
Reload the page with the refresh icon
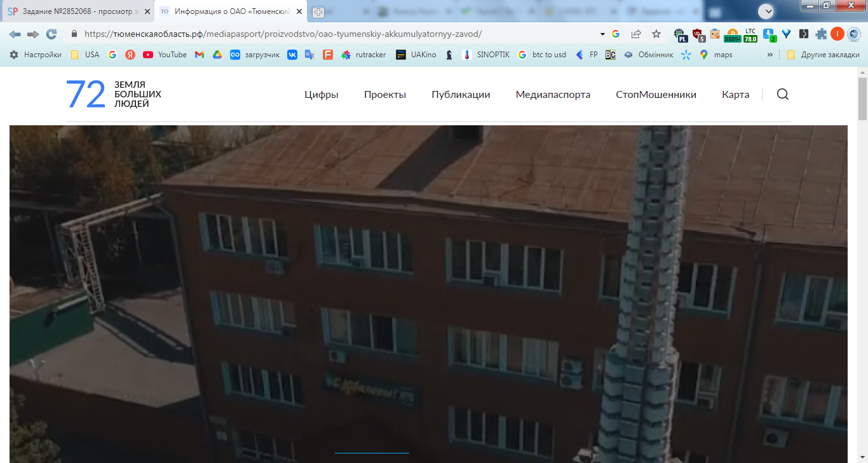click(51, 34)
